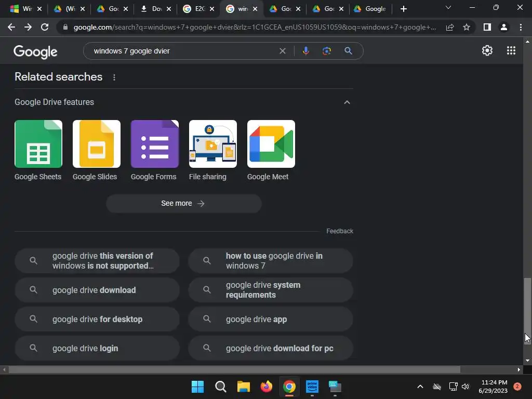Screen dimensions: 532x399
Task: Search 'google drive download for pc'
Action: (x=271, y=349)
